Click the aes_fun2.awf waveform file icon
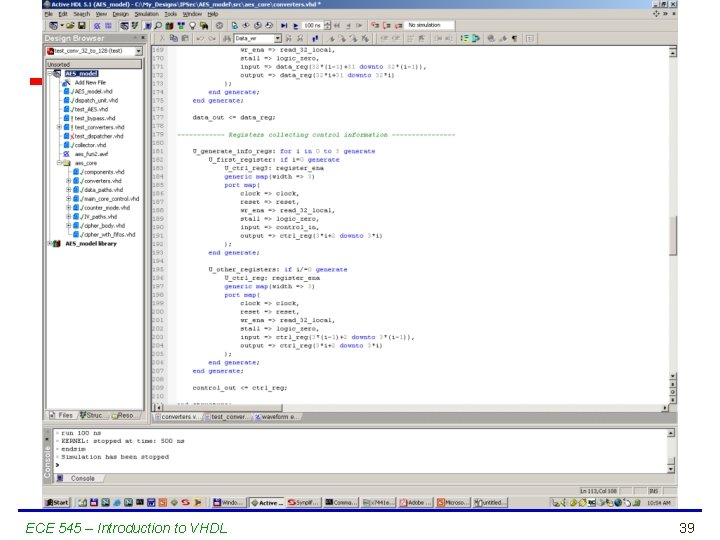The image size is (720, 540). point(67,154)
